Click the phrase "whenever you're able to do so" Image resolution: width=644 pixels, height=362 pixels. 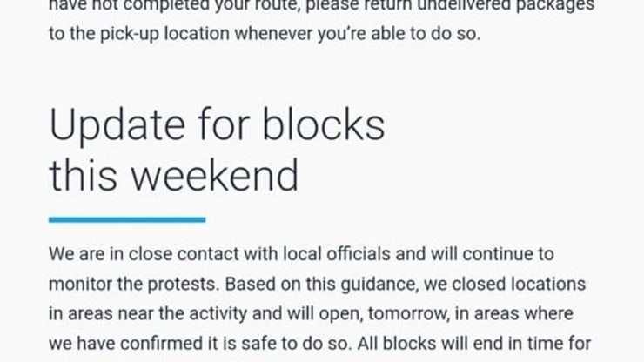(x=358, y=34)
